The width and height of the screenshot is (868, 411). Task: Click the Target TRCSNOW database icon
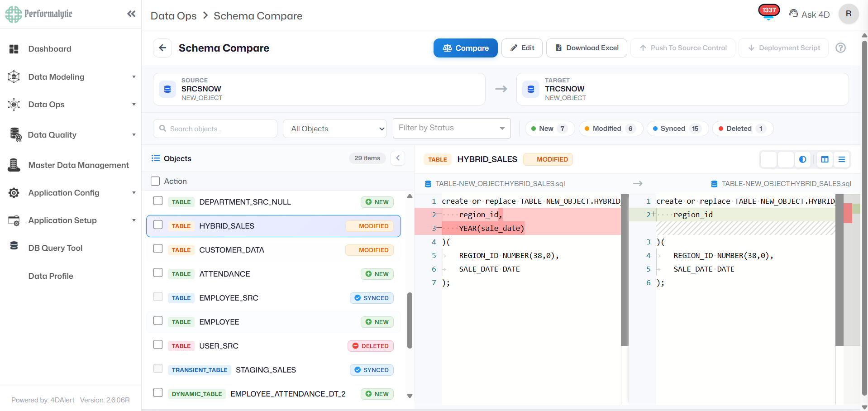click(x=531, y=89)
